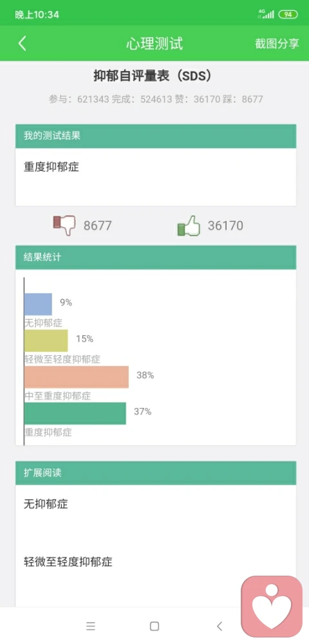Select the 扩展阅读 section header
309x644 pixels.
tap(156, 473)
